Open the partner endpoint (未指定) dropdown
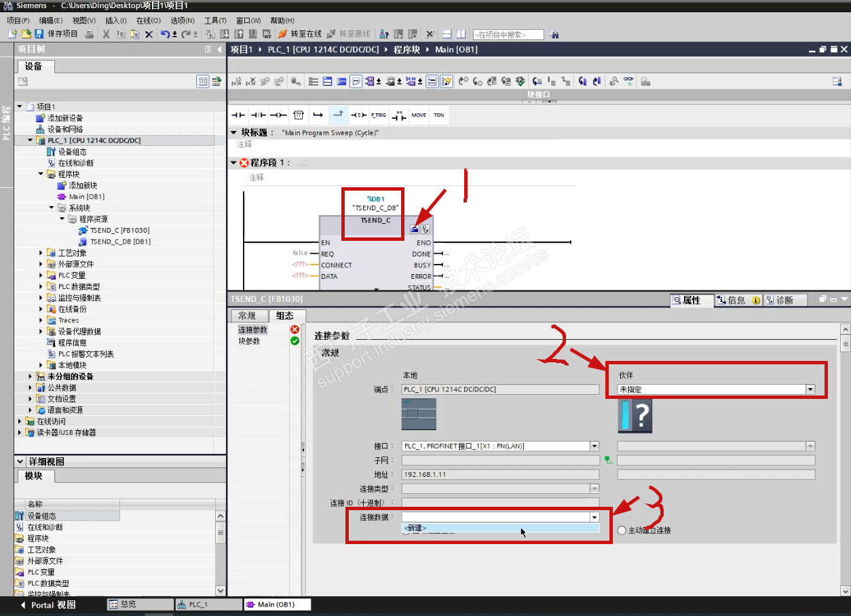 (x=810, y=389)
